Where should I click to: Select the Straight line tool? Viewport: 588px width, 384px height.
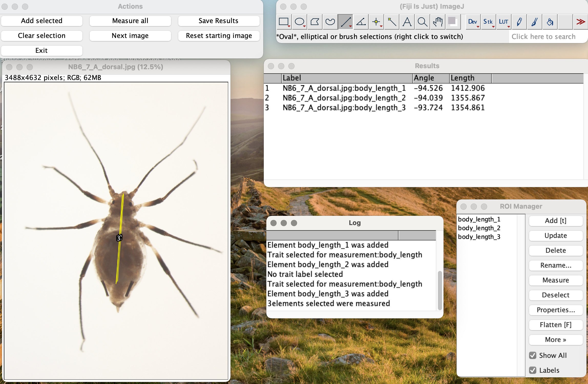click(345, 22)
